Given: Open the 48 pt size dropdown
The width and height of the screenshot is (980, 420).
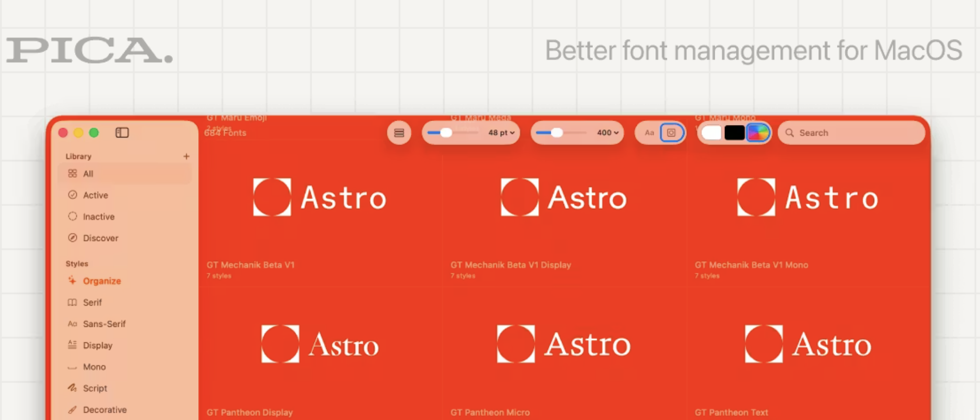Looking at the screenshot, I should [x=501, y=133].
